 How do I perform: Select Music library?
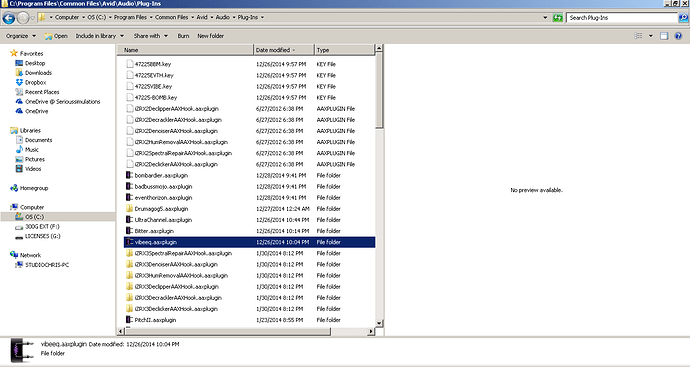tap(32, 150)
